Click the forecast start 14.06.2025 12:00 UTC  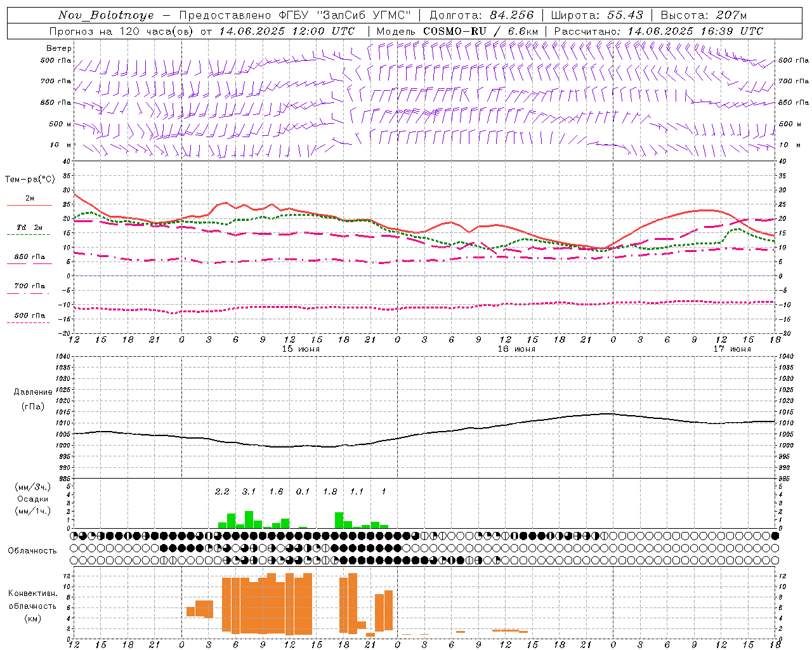click(x=287, y=31)
